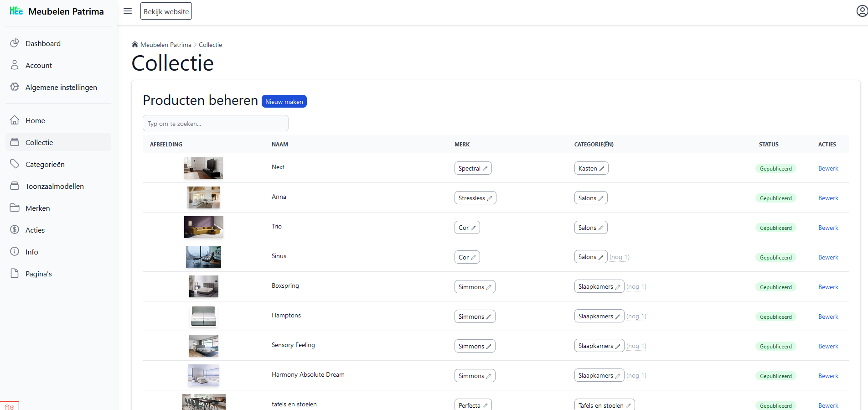Viewport: 868px width, 410px height.
Task: Click the product search input field
Action: pos(215,123)
